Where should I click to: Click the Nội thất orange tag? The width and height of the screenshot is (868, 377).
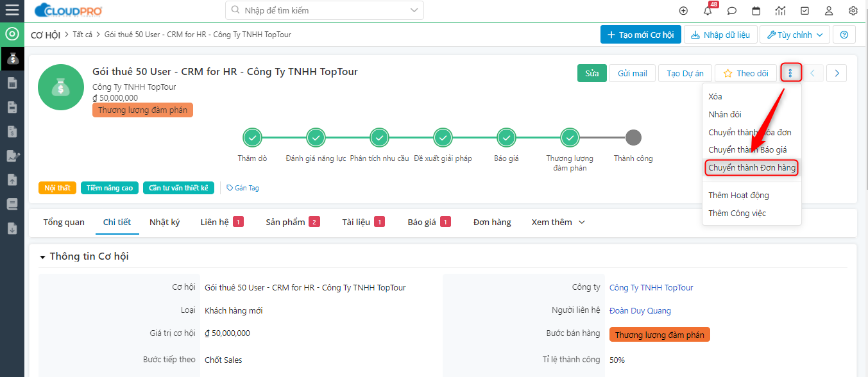[x=57, y=188]
